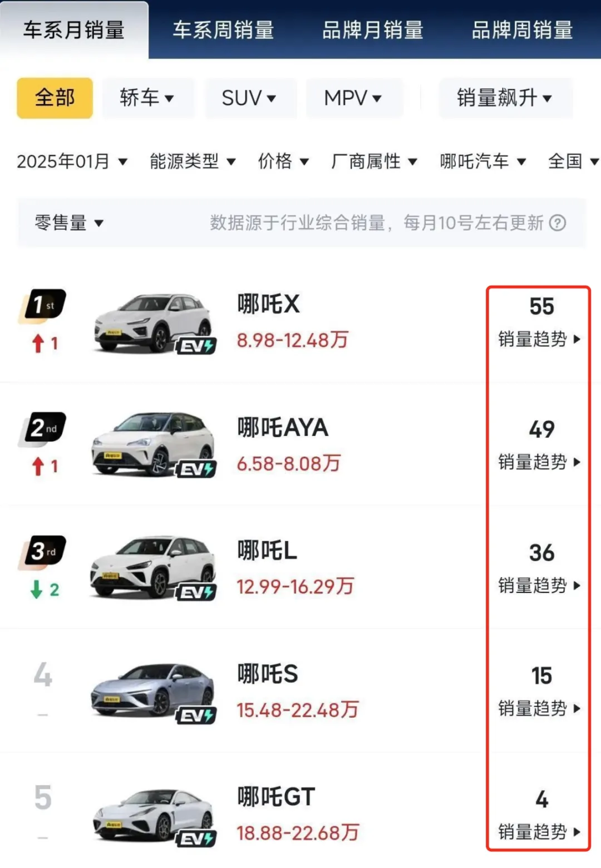Viewport: 601px width, 868px height.
Task: Click the 哪吒S car image
Action: (x=153, y=693)
